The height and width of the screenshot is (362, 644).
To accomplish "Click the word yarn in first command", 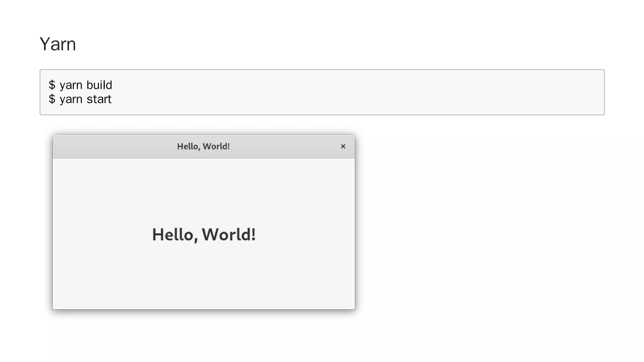I will pos(71,86).
